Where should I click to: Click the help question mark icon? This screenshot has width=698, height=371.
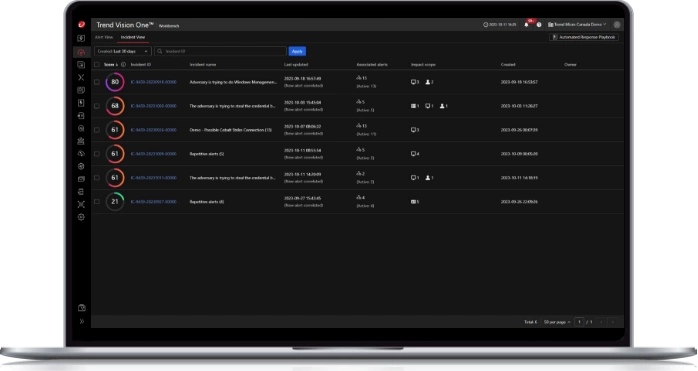539,25
